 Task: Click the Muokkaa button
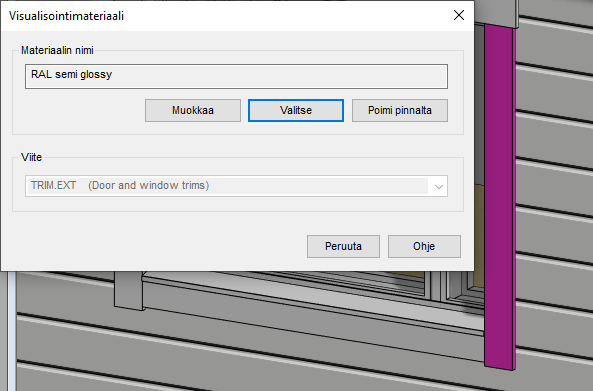point(193,110)
